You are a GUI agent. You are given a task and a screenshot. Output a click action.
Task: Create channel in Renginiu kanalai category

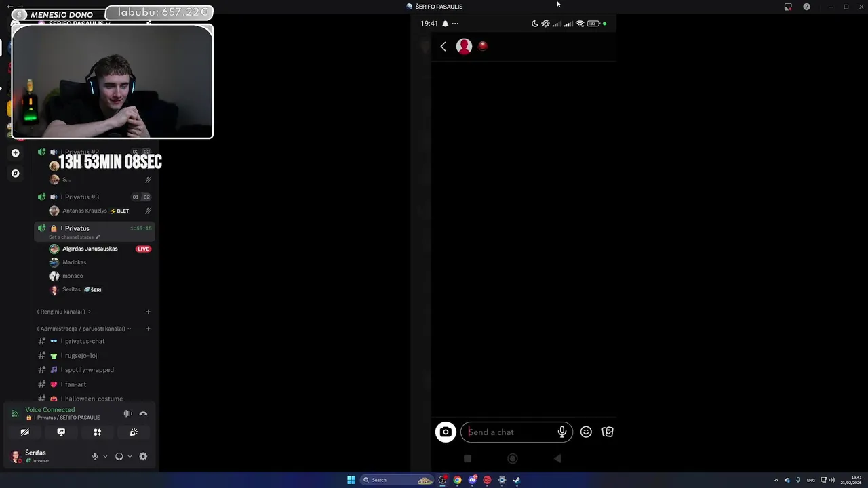point(148,312)
